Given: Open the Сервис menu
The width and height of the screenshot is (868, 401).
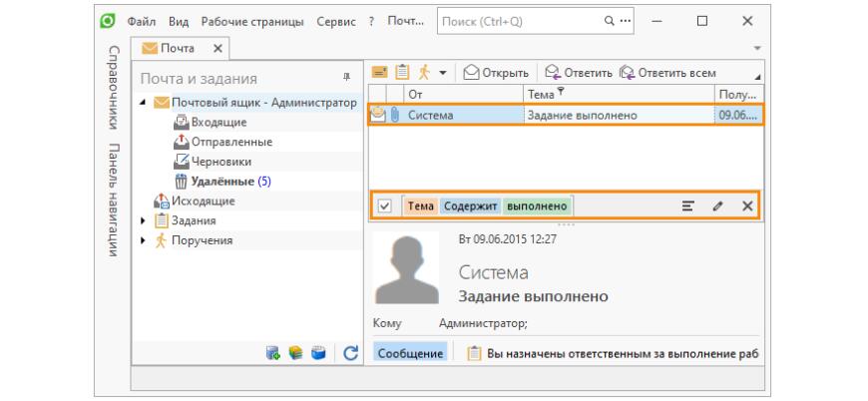Looking at the screenshot, I should click(336, 22).
